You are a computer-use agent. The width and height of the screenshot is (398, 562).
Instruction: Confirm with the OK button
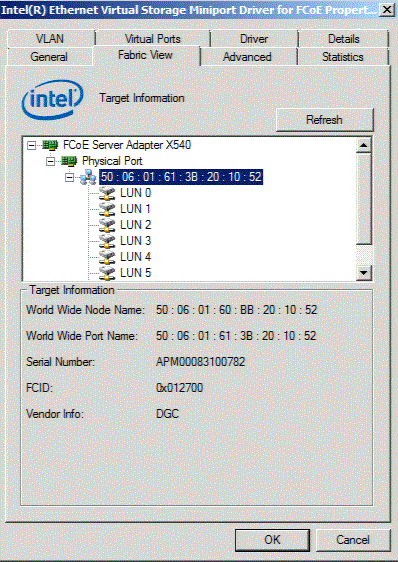[272, 540]
